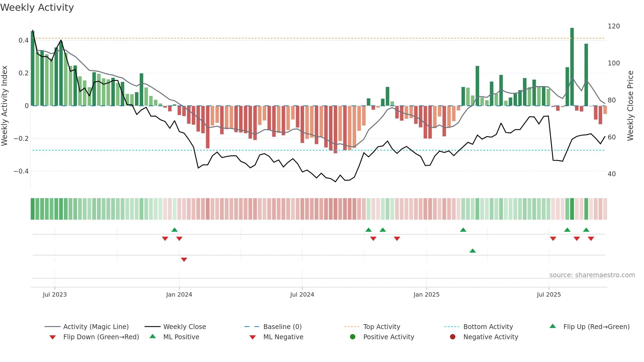Click the 'Jul 2024' x-axis label
This screenshot has height=362, width=644.
(302, 294)
